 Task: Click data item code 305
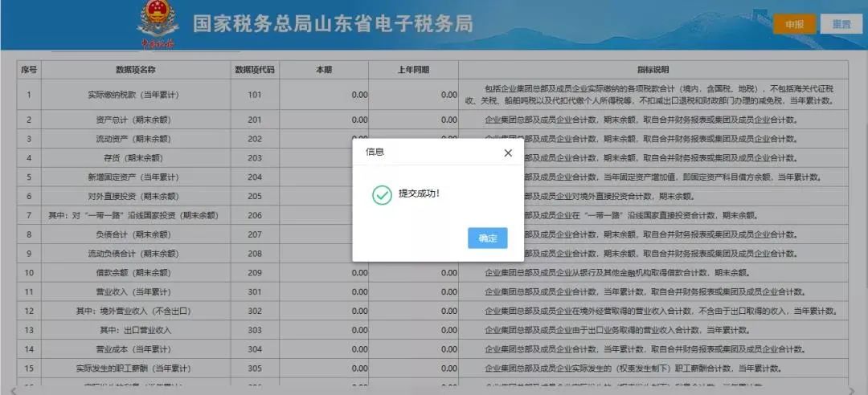tap(255, 369)
